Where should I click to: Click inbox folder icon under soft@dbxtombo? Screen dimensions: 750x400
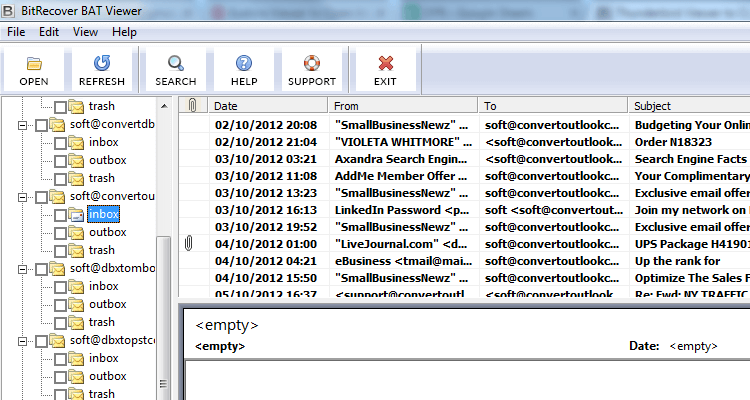tap(76, 287)
